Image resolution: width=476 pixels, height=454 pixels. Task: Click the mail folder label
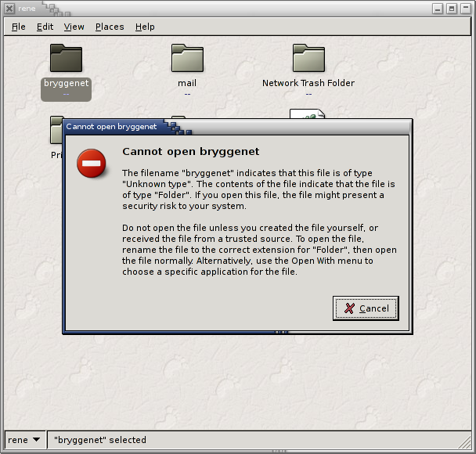coord(187,83)
